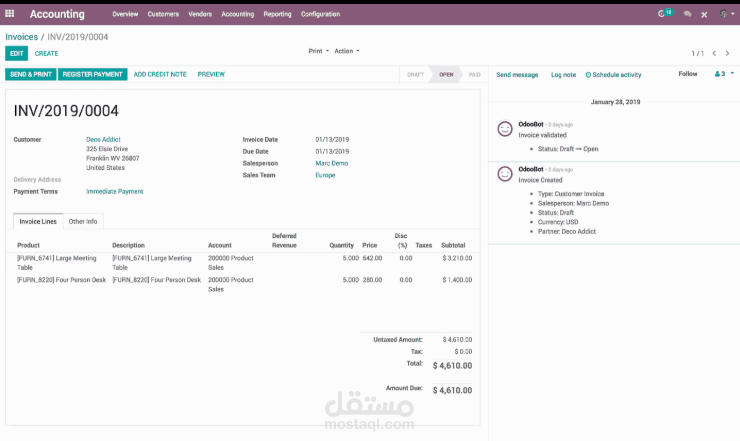Click the Schedule activity clock link
Image resolution: width=740 pixels, height=441 pixels.
click(613, 75)
